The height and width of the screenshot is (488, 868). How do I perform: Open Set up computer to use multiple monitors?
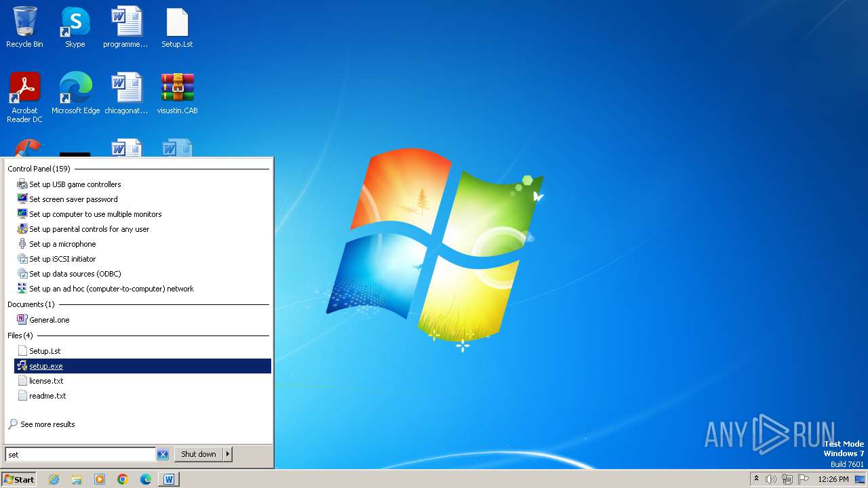click(142, 214)
